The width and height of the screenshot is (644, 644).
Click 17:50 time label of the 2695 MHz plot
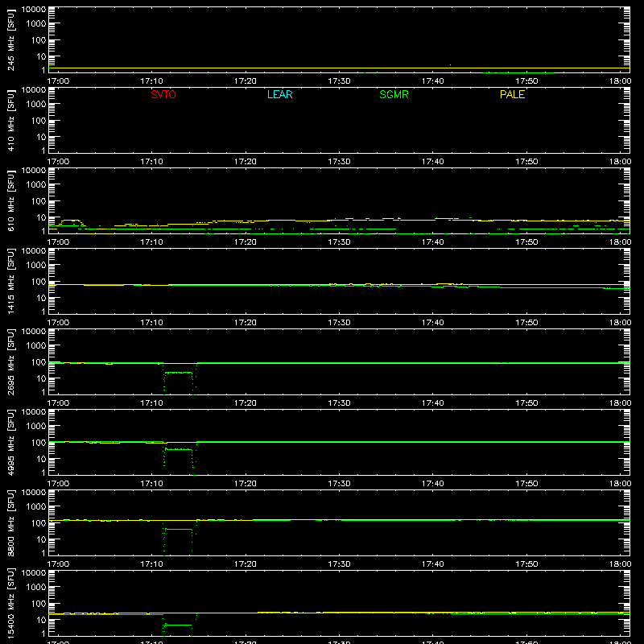tap(526, 403)
